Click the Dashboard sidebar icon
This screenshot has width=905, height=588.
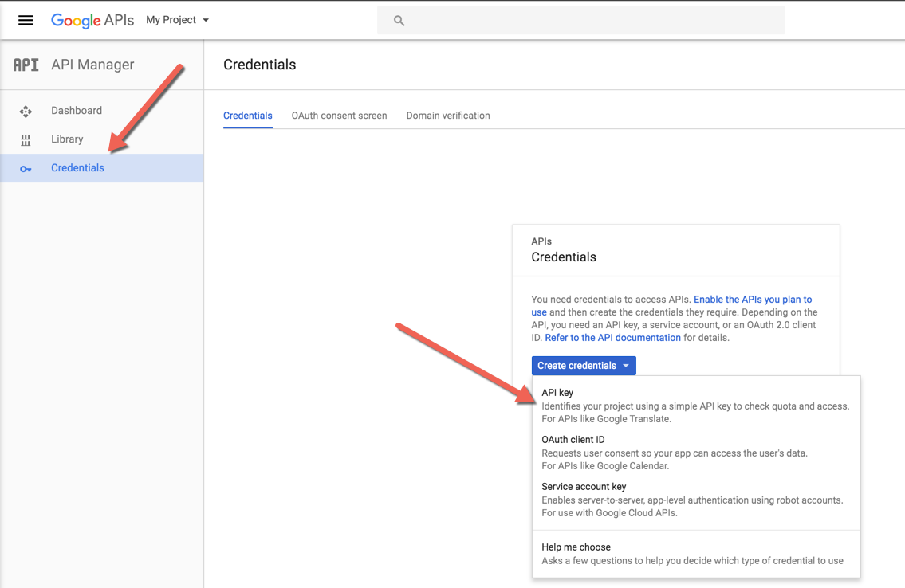click(26, 112)
